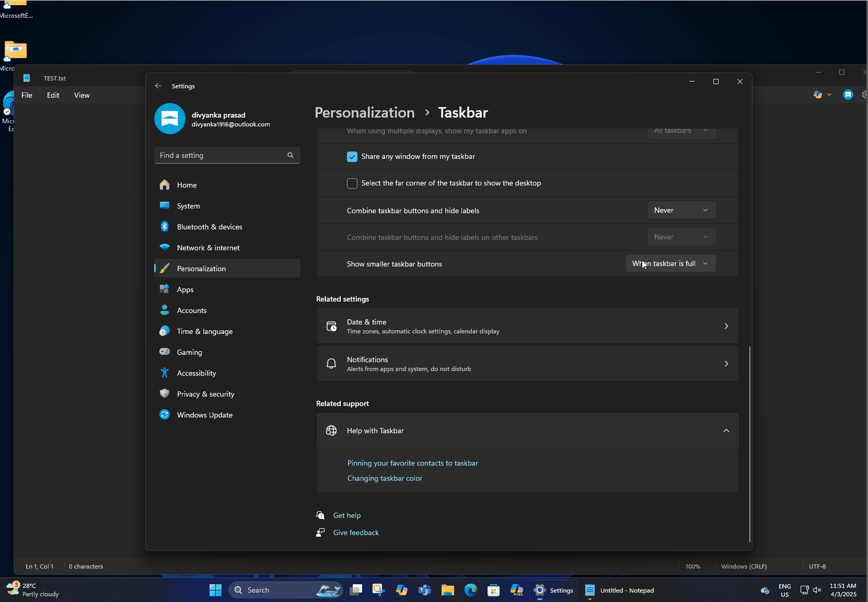The height and width of the screenshot is (602, 868).
Task: Open Windows Update settings
Action: tap(204, 414)
